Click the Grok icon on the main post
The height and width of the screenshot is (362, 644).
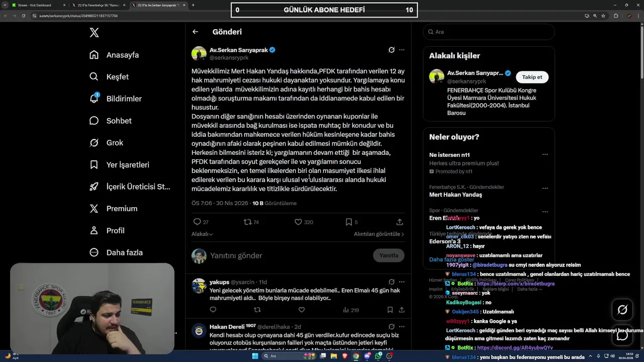[x=391, y=50]
